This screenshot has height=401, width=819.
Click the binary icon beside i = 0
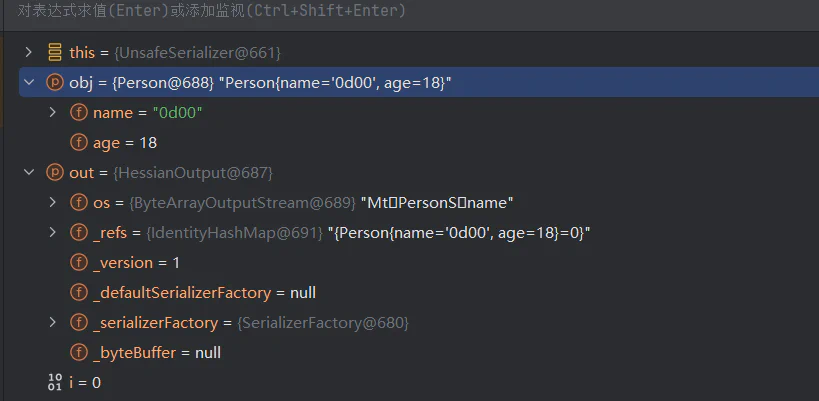[55, 383]
